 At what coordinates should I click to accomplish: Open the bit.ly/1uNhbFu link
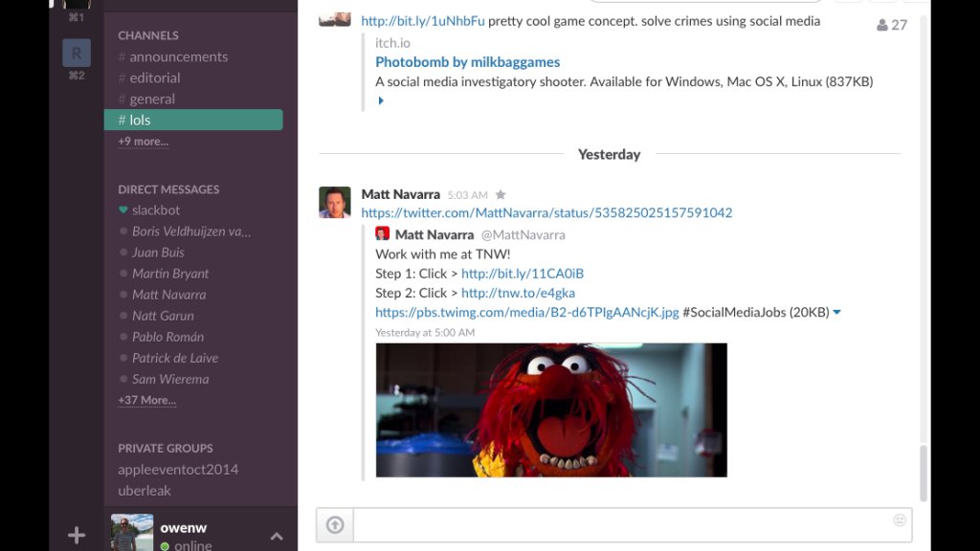(422, 21)
